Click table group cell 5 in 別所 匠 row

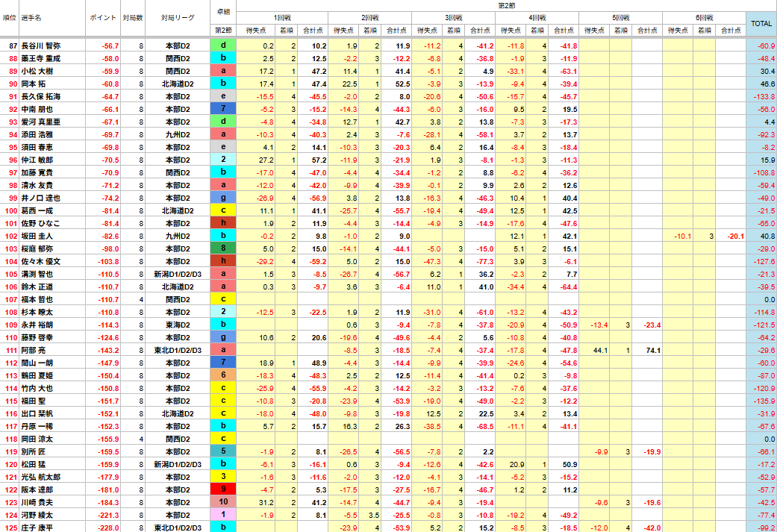click(223, 451)
